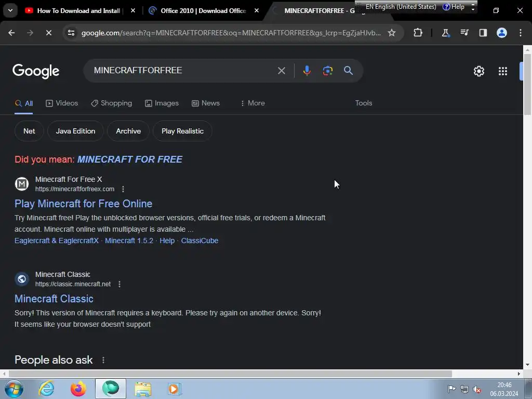Screen dimensions: 532x399
Task: Open the ClassiCube sitelink
Action: (199, 241)
